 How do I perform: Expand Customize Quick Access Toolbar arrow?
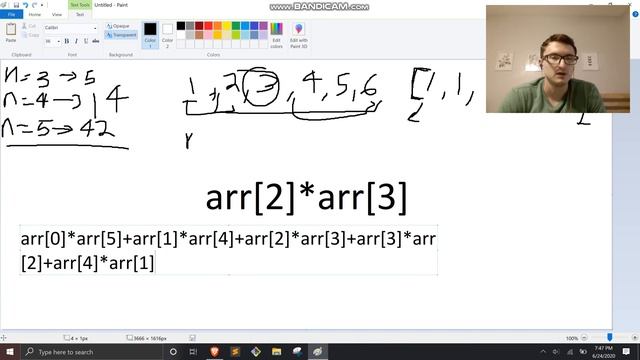pos(42,5)
